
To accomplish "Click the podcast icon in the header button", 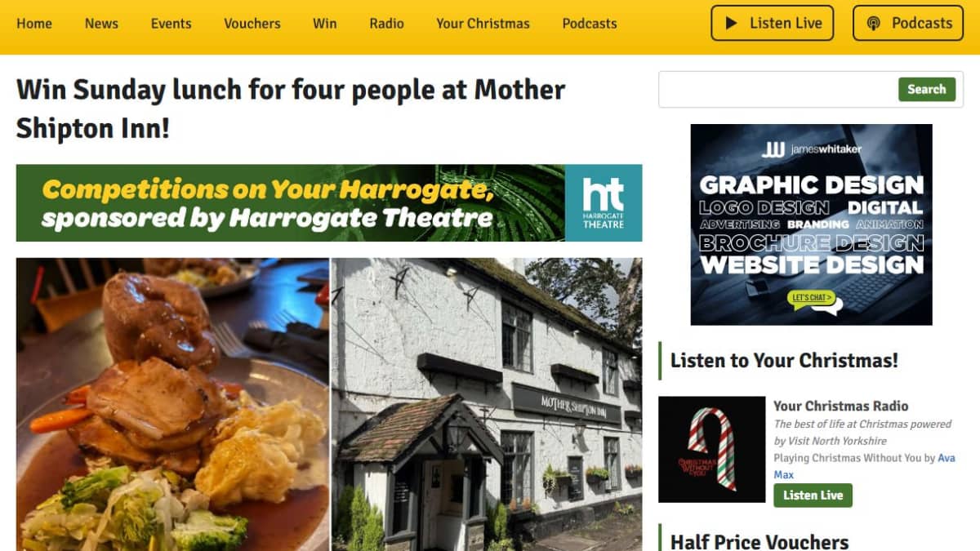I will (x=874, y=24).
